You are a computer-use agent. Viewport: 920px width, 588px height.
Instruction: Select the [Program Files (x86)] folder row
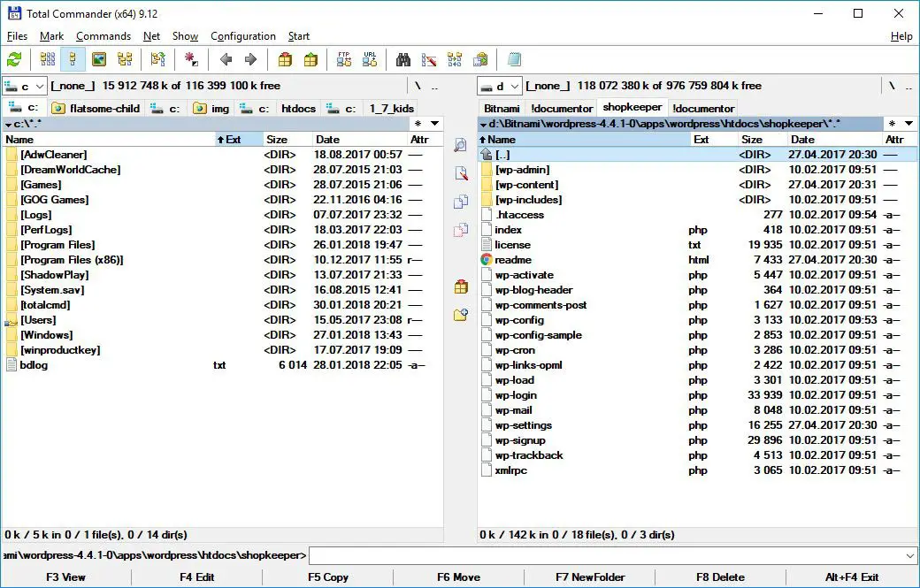coord(223,260)
